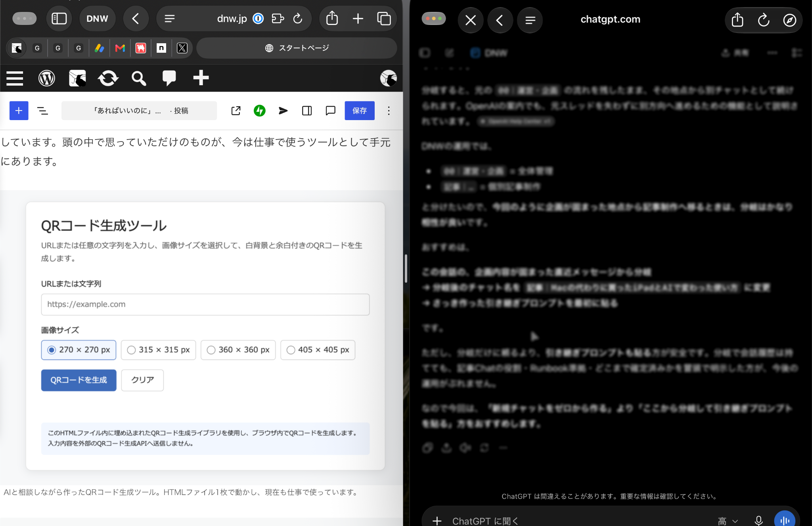Reload the dnw.jp page

[x=298, y=19]
